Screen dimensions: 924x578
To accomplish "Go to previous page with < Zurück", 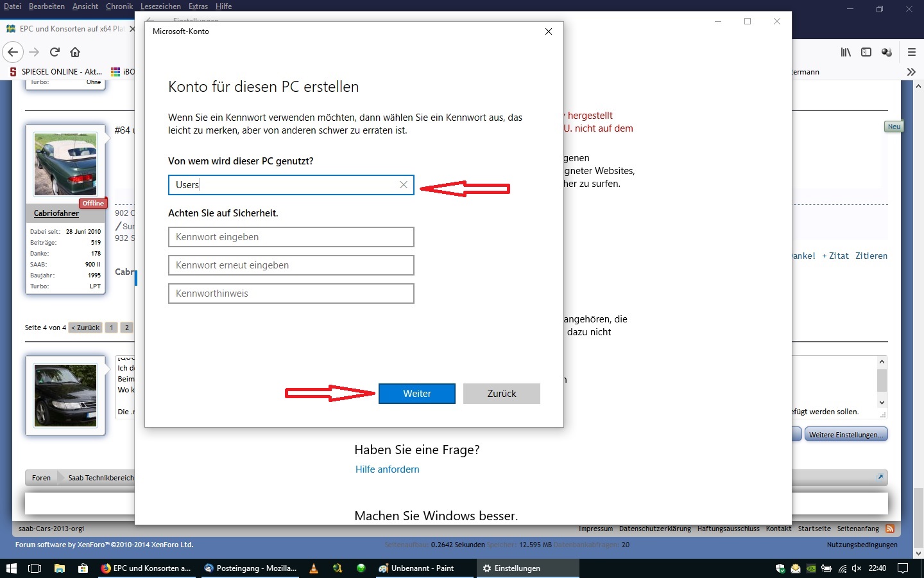I will [x=85, y=328].
